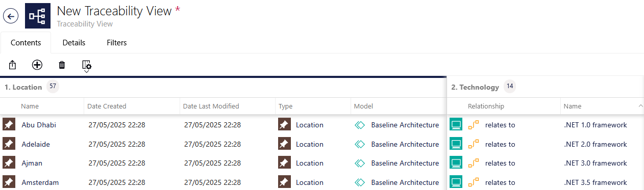
Task: Click relationship icon for .NET 1.0 framework
Action: click(x=474, y=125)
